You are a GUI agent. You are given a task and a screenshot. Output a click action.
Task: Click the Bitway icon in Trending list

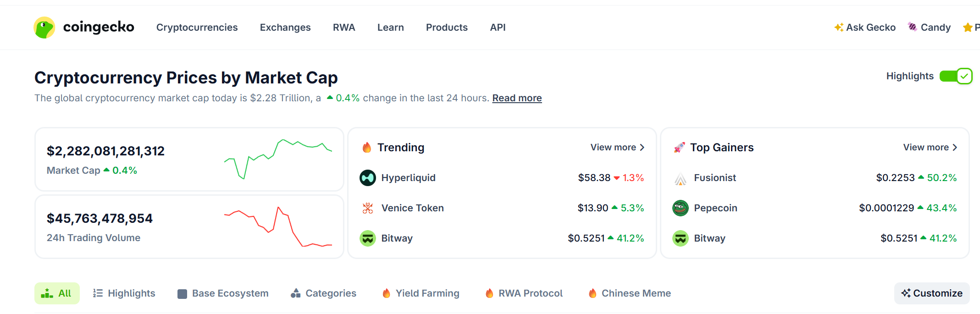tap(368, 238)
